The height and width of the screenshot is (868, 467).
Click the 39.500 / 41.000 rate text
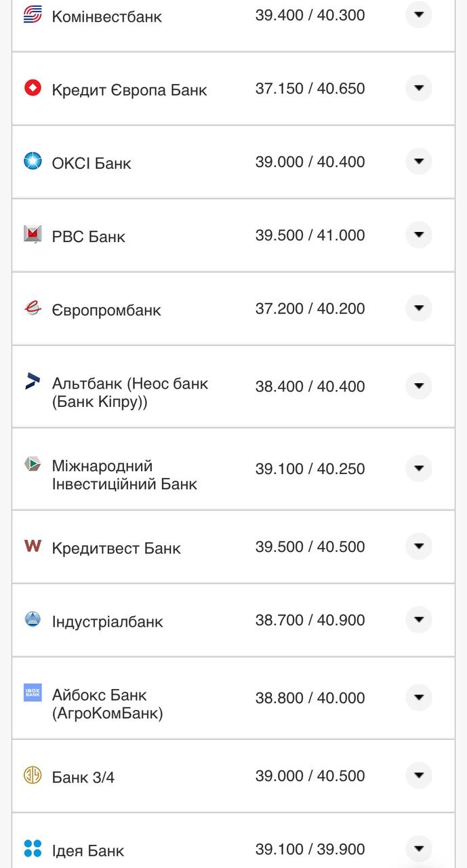310,235
